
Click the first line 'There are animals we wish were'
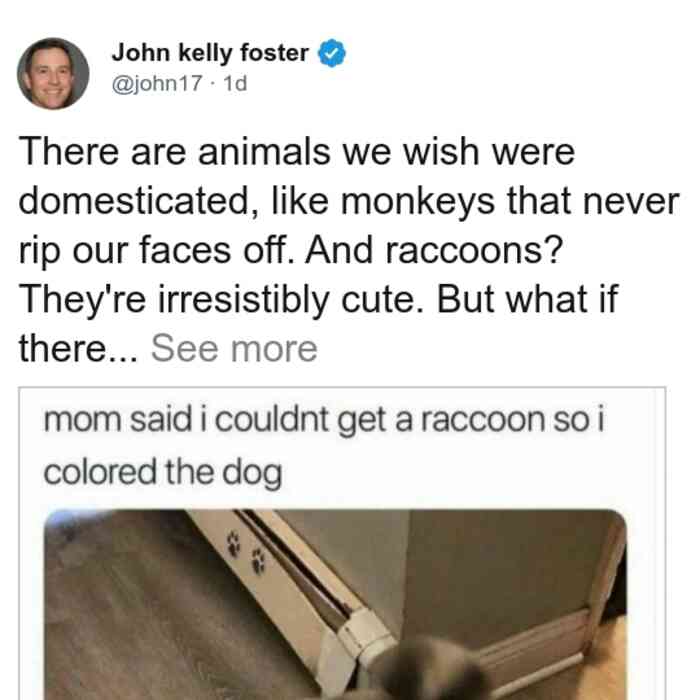[296, 152]
